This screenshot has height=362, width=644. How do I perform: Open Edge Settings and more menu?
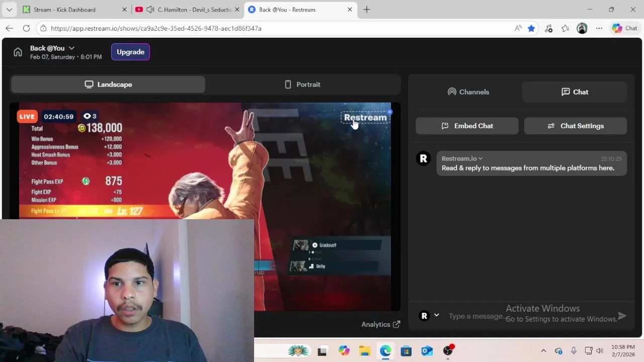[x=599, y=28]
